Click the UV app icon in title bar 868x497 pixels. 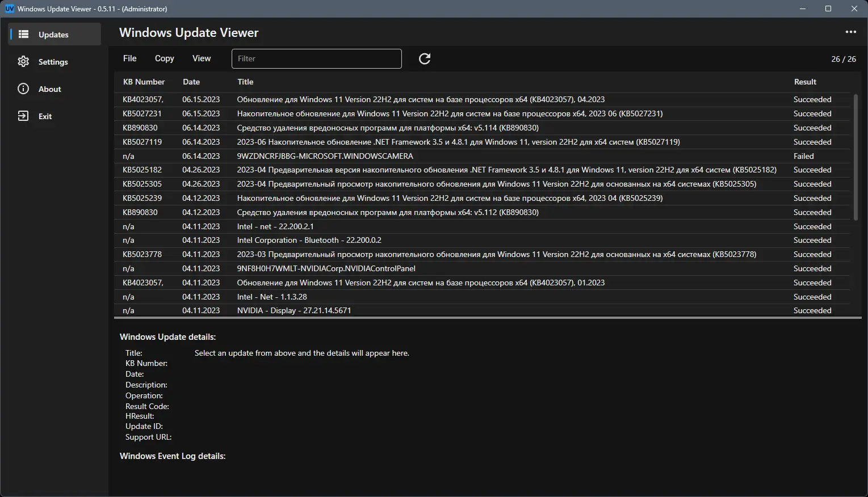coord(9,9)
